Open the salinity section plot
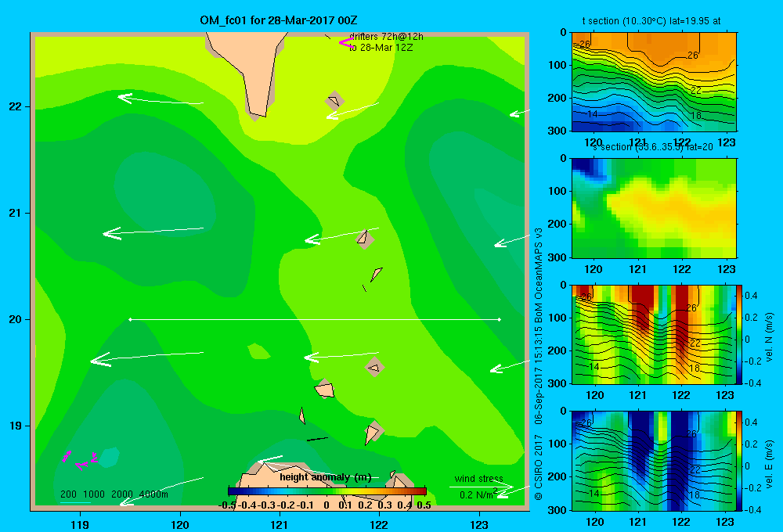783x532 pixels. (654, 208)
